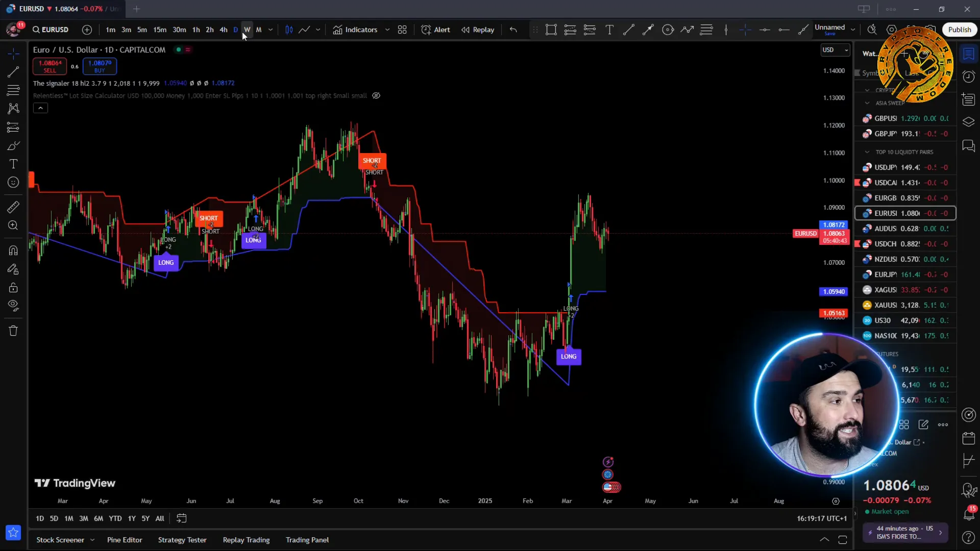This screenshot has height=551, width=980.
Task: Maximize the bottom panel
Action: (x=843, y=540)
